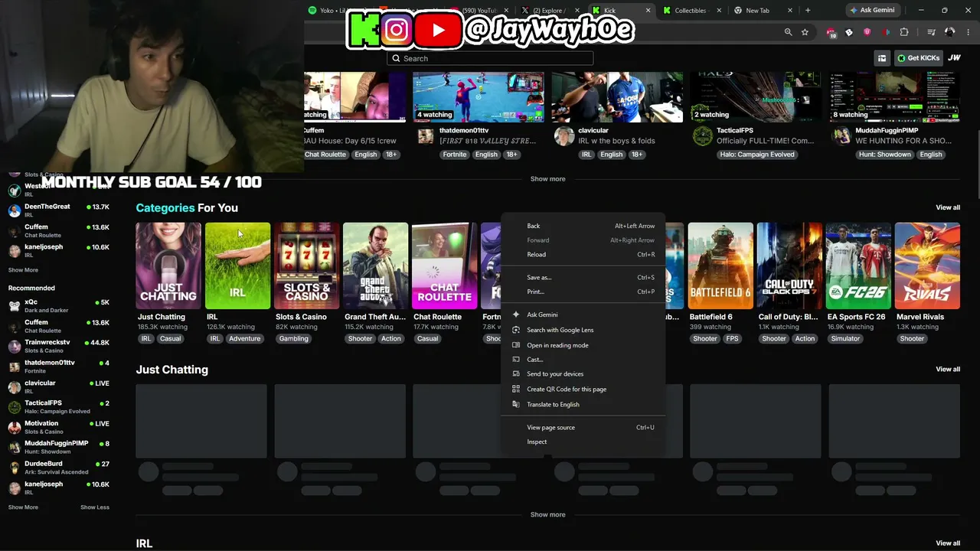The width and height of the screenshot is (980, 551).
Task: Click the Get KICKs button
Action: [x=918, y=58]
